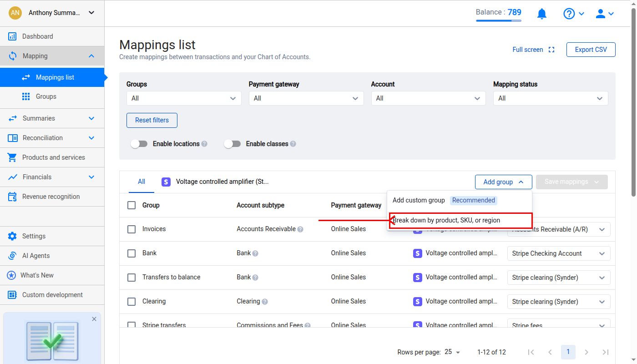
Task: Check the Clearing row checkbox
Action: click(x=131, y=302)
